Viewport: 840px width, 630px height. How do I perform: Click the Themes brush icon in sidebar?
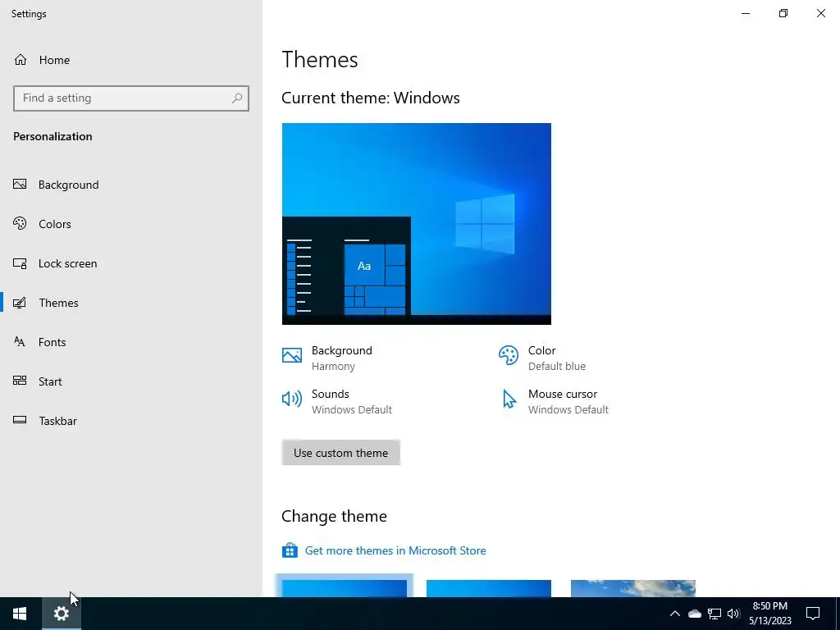[x=20, y=303]
